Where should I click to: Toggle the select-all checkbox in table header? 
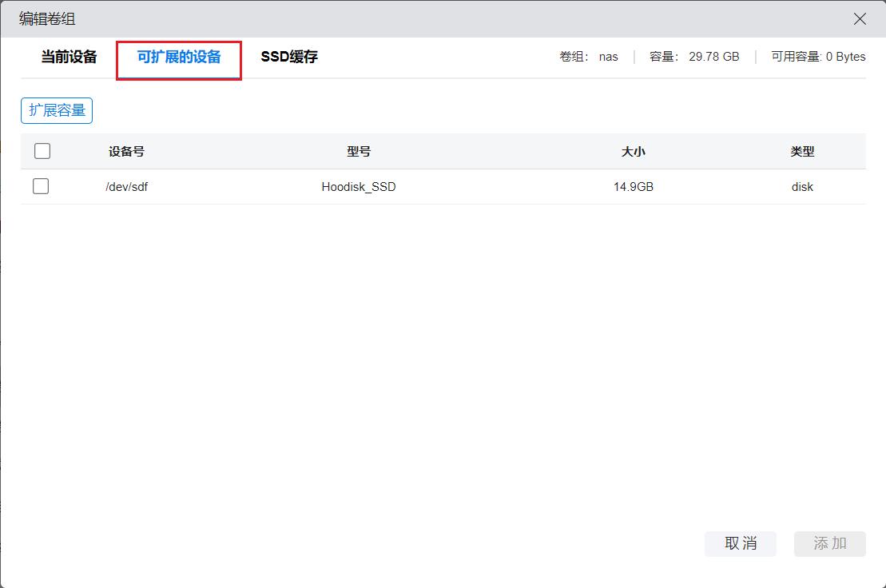pyautogui.click(x=42, y=151)
